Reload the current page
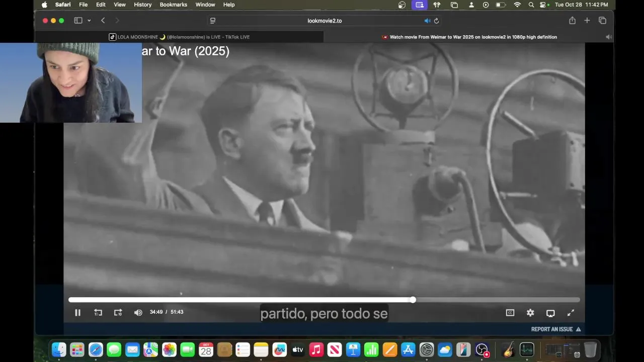 [x=436, y=21]
